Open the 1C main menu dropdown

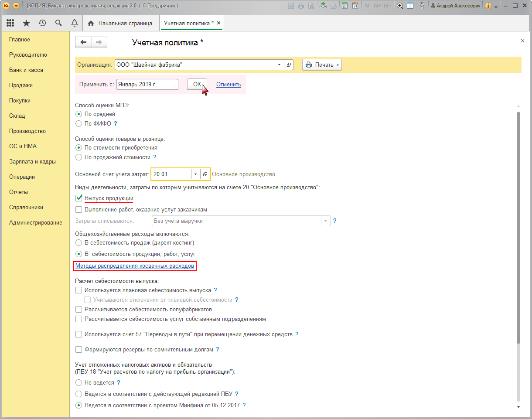[x=16, y=6]
